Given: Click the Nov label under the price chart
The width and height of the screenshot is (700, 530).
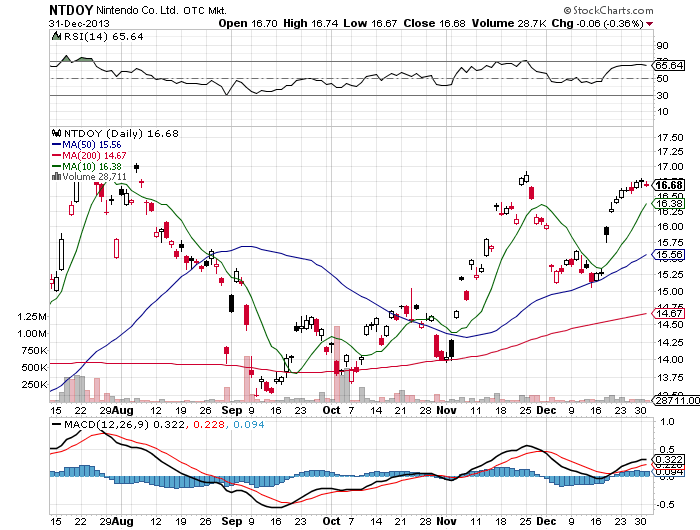Looking at the screenshot, I should [x=446, y=410].
